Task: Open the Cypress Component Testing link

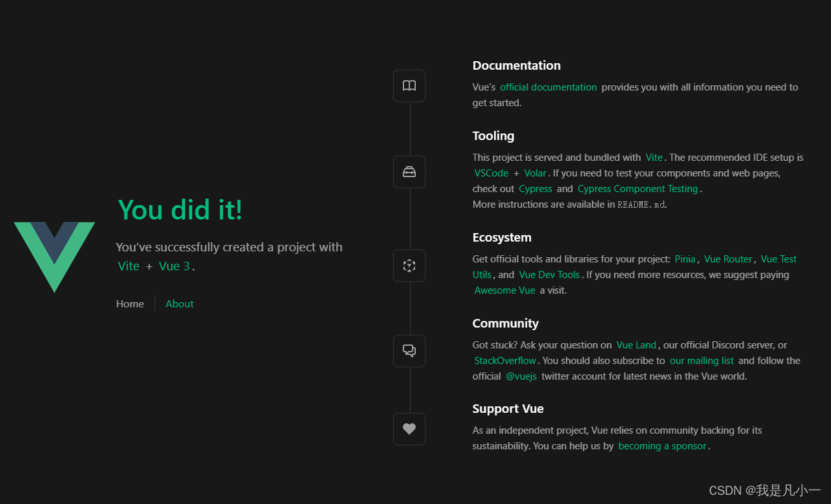Action: tap(637, 188)
